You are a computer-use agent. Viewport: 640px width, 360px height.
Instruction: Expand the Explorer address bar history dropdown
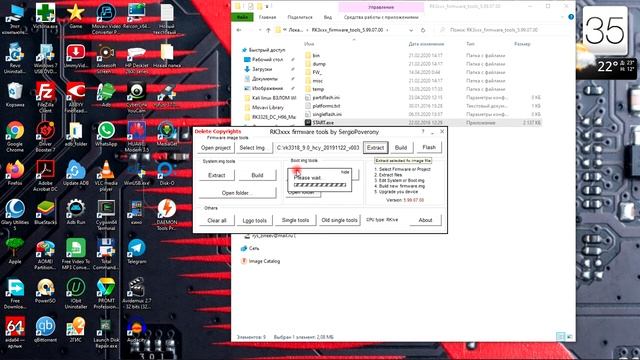(411, 30)
